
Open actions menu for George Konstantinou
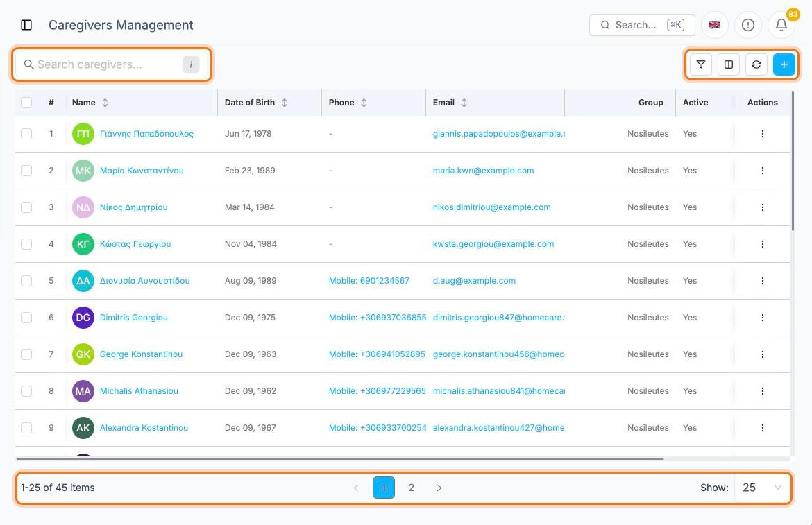click(x=762, y=354)
